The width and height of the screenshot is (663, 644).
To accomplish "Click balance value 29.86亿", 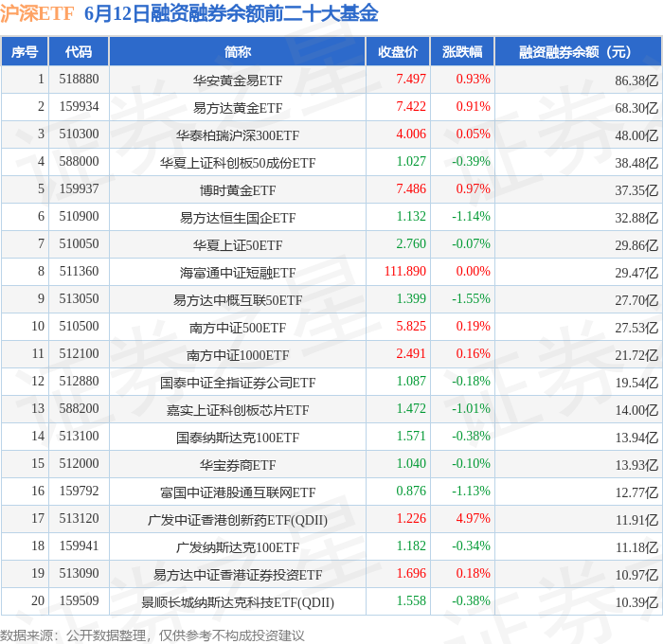I will pyautogui.click(x=636, y=245).
